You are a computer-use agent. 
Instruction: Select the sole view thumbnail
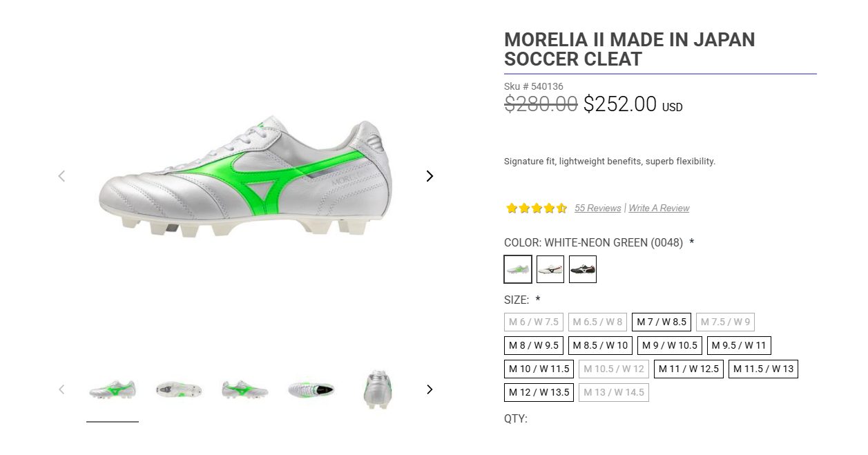click(179, 389)
